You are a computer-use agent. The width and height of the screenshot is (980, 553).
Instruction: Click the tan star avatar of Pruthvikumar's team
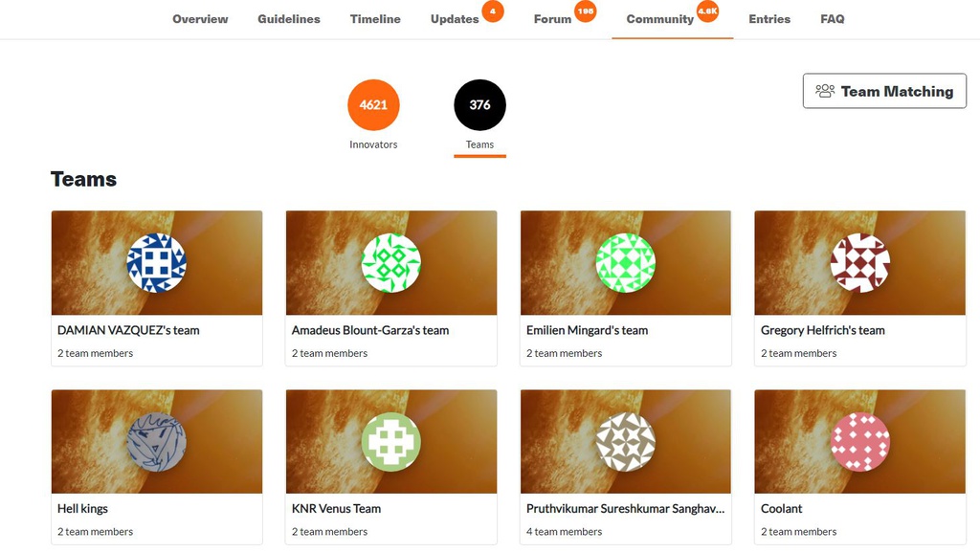626,442
